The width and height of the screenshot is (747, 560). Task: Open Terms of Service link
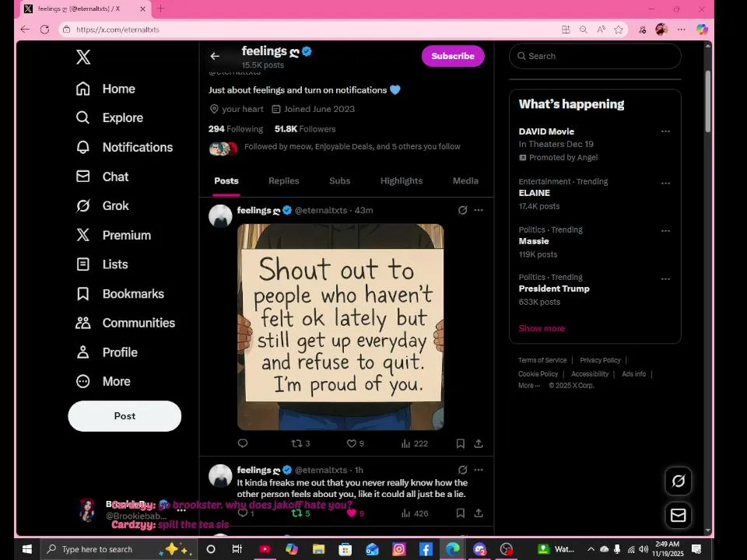(x=542, y=360)
